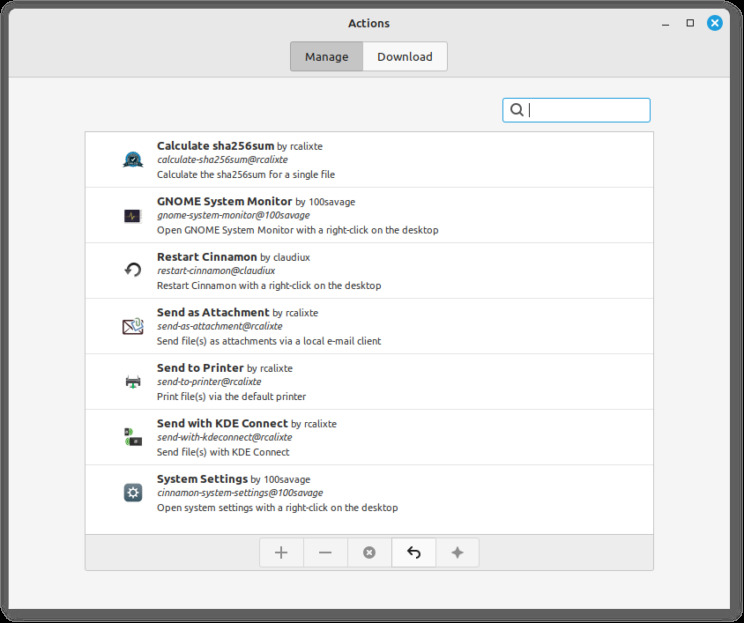Click the Send to Printer icon
This screenshot has height=623, width=744.
pyautogui.click(x=133, y=381)
